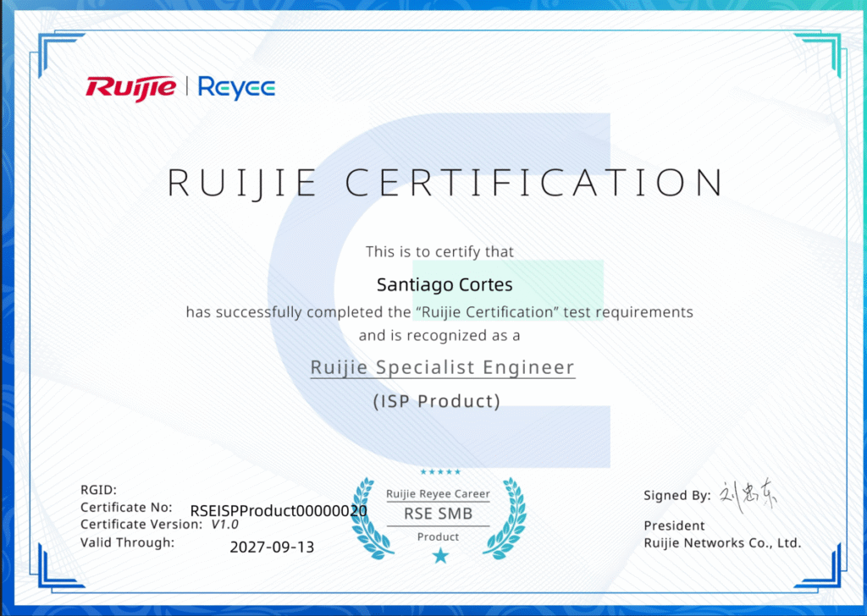Screen dimensions: 867x616
Task: Click the RSE SMB badge label
Action: [438, 514]
